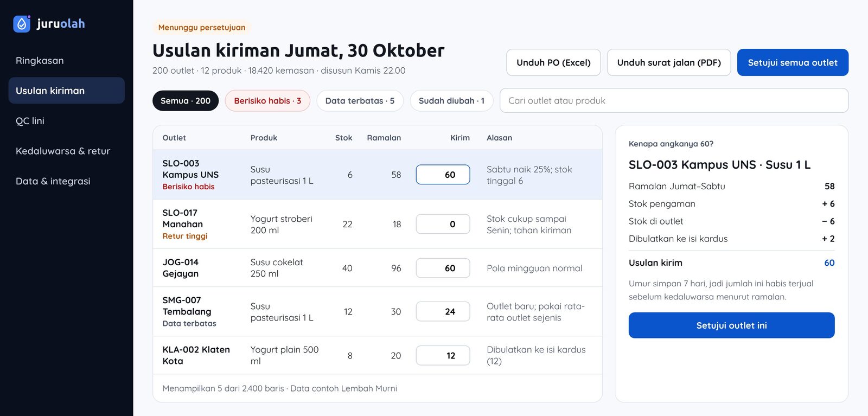
Task: Edit Kirim quantity for SMG-007 Tembalang
Action: 443,311
